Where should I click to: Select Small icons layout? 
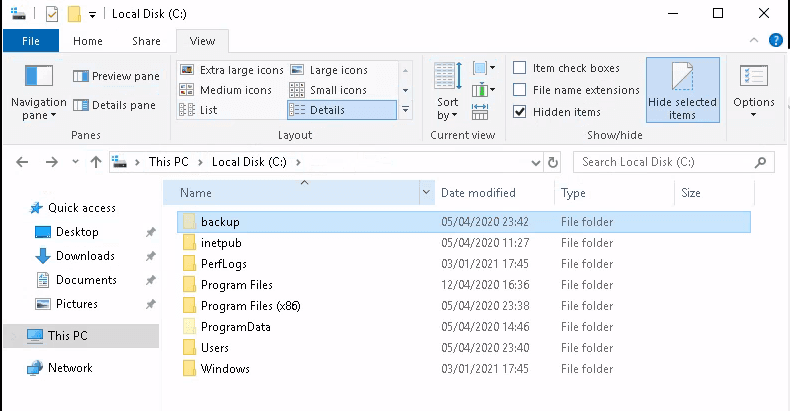pyautogui.click(x=328, y=90)
